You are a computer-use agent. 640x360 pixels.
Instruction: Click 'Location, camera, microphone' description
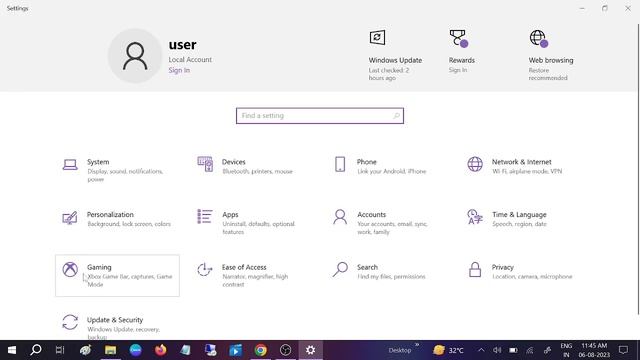point(532,277)
